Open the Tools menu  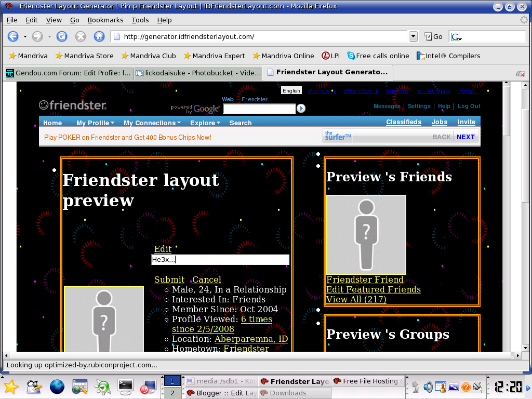click(140, 20)
